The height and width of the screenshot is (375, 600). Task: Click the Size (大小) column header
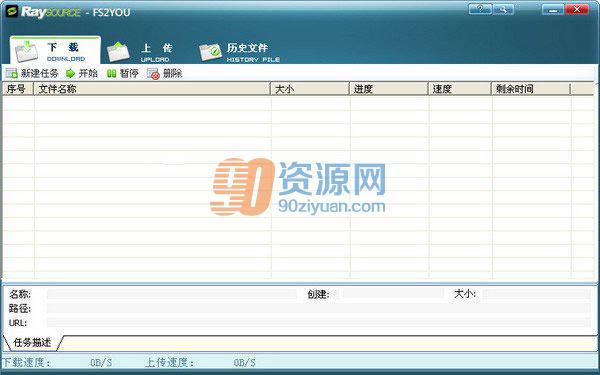point(310,89)
